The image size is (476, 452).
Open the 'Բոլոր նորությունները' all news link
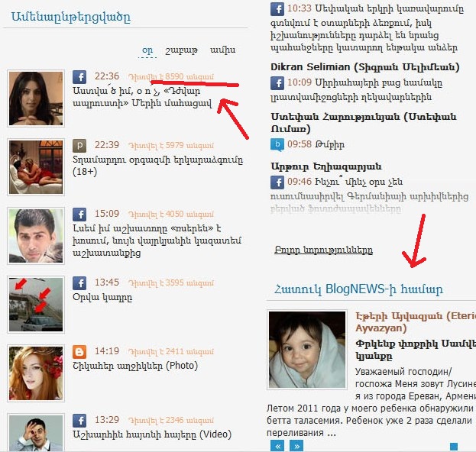pos(323,250)
